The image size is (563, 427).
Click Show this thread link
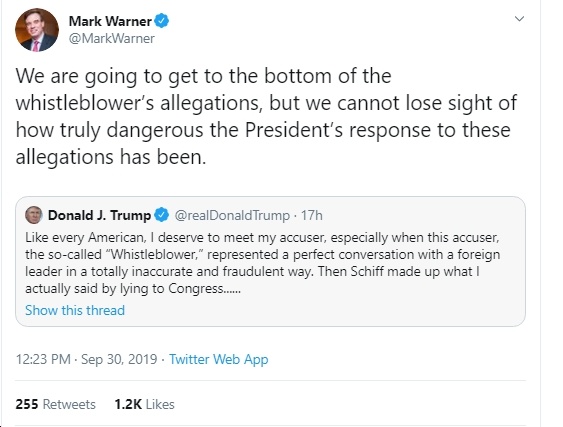[75, 310]
